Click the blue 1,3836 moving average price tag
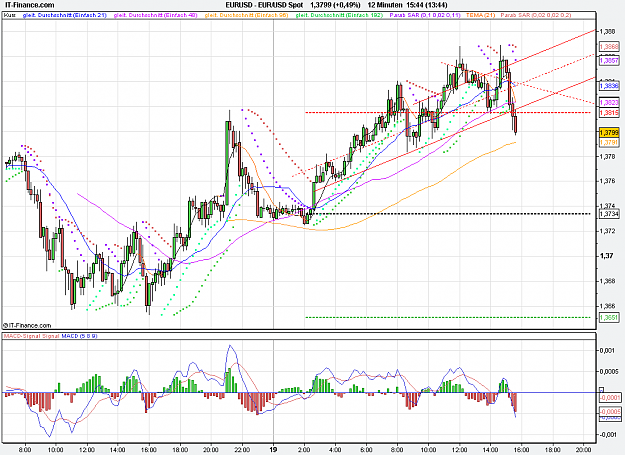The image size is (625, 455). click(x=609, y=86)
